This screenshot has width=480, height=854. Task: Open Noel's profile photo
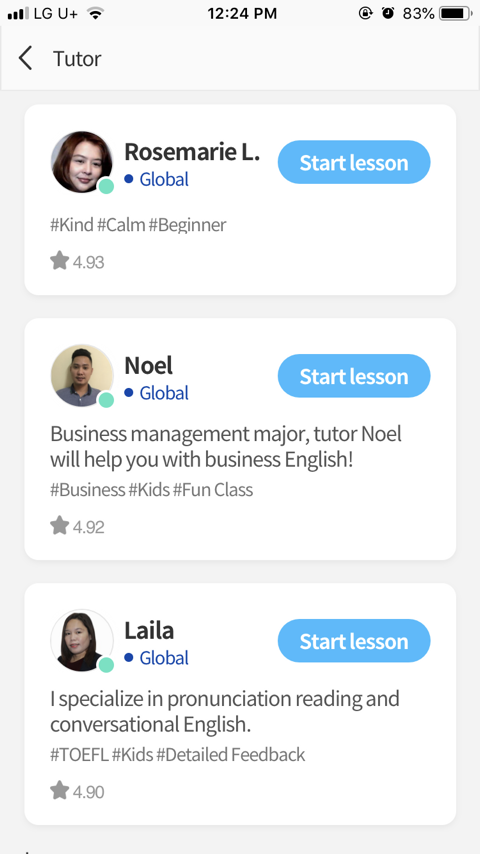(x=82, y=375)
